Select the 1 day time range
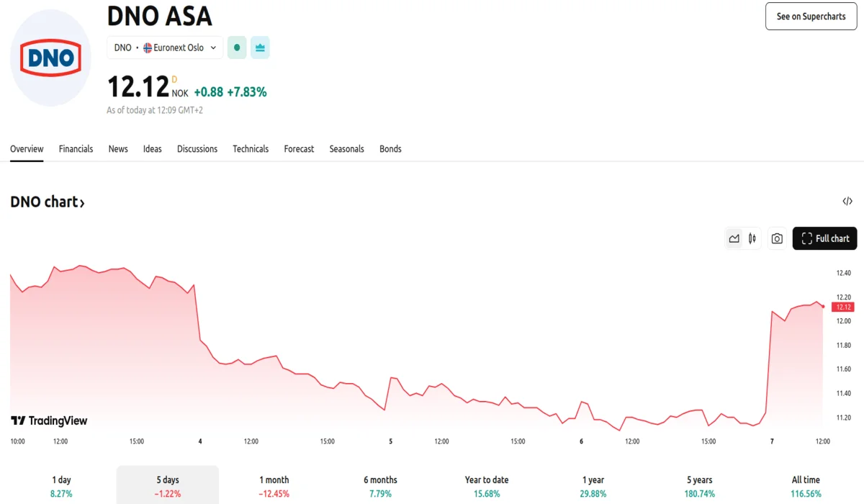This screenshot has height=504, width=864. pyautogui.click(x=61, y=486)
